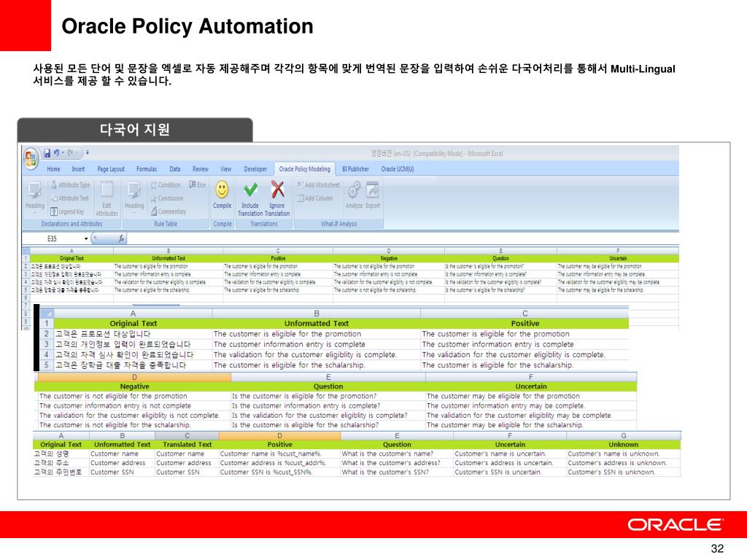Click the 'Unknown' column header in bottom table
The image size is (747, 560).
click(623, 444)
